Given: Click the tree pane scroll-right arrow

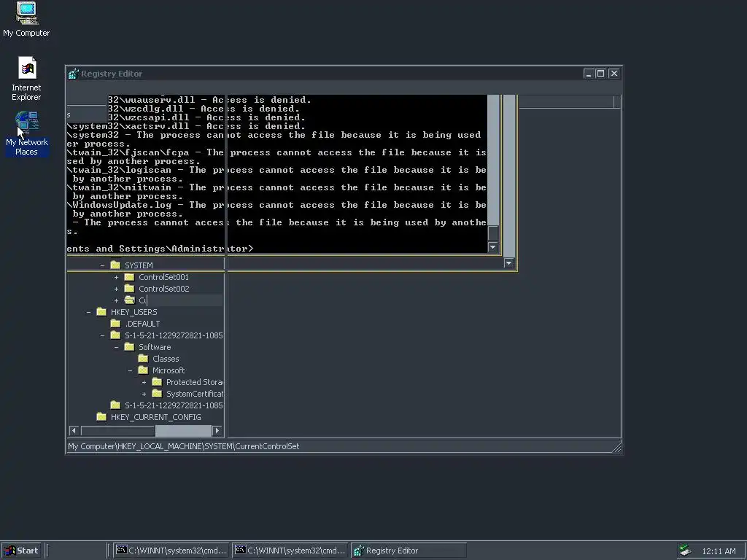Looking at the screenshot, I should (x=217, y=430).
